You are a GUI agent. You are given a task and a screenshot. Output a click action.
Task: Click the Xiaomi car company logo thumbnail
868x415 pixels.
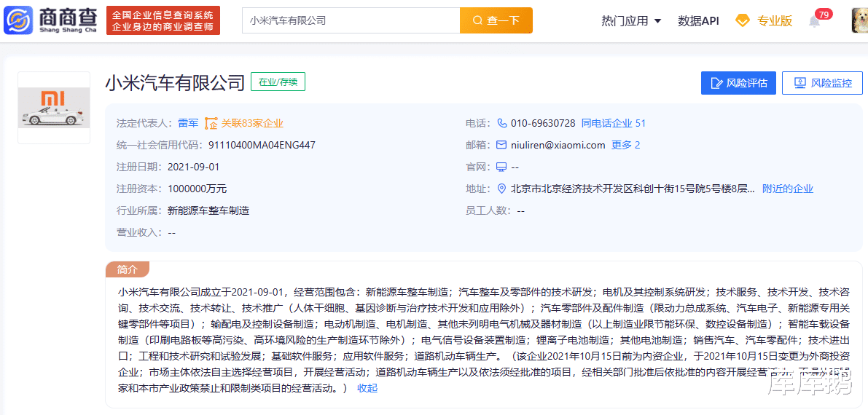[54, 108]
